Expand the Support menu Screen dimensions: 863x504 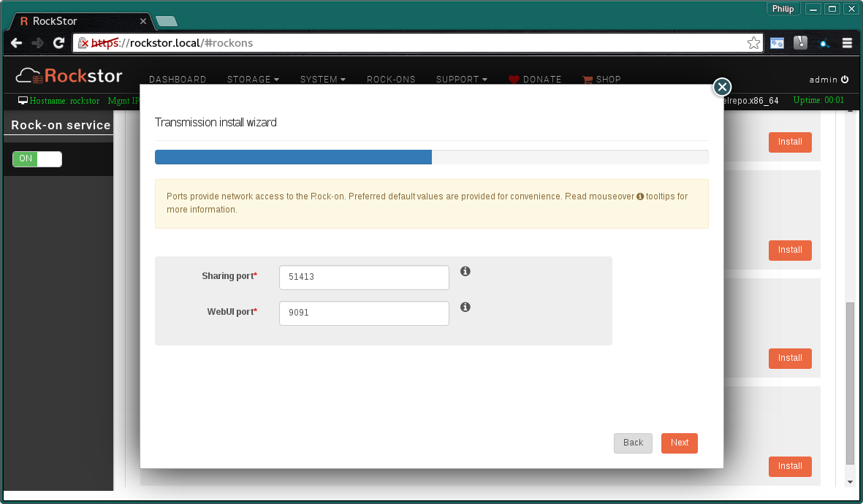[x=461, y=79]
